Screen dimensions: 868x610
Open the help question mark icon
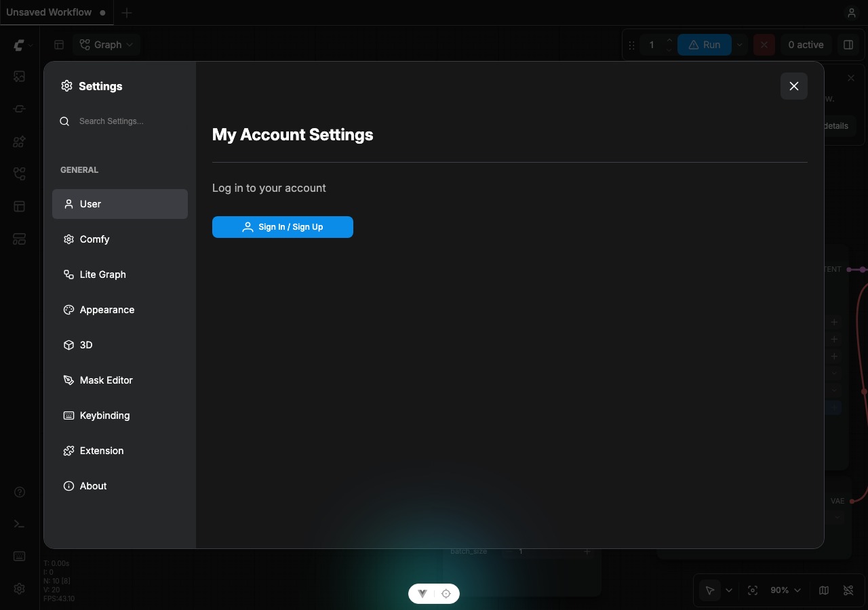(20, 492)
